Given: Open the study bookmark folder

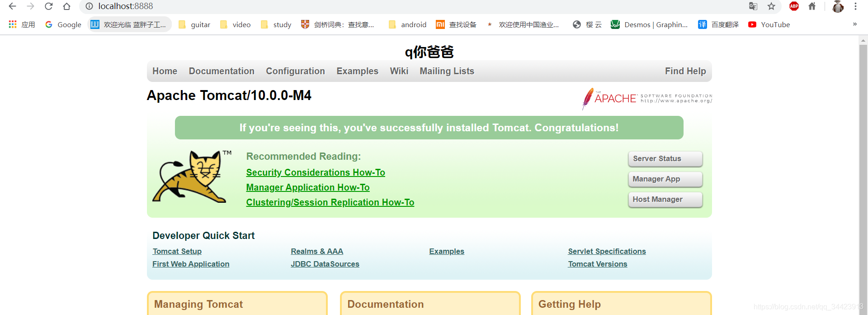Looking at the screenshot, I should tap(276, 24).
